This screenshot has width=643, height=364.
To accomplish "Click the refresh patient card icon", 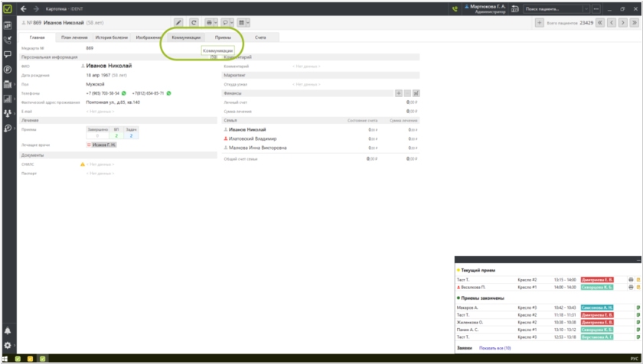I will 194,23.
